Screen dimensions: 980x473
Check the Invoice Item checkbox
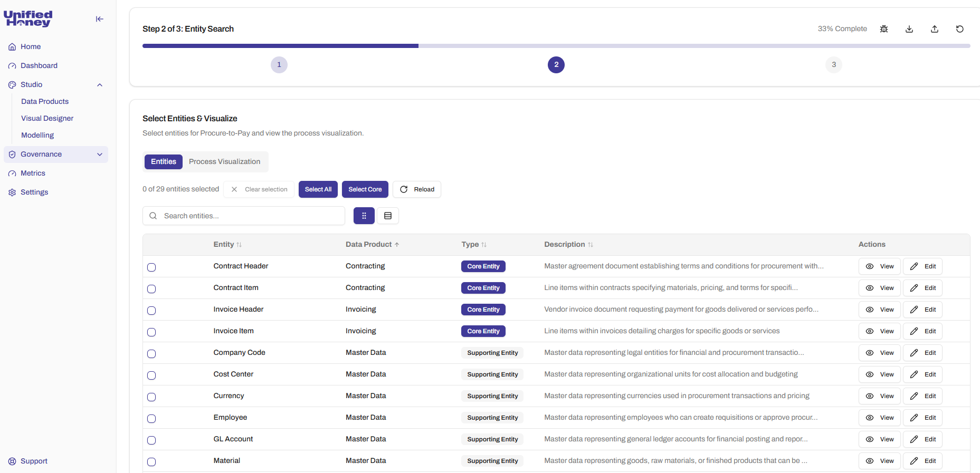coord(151,332)
